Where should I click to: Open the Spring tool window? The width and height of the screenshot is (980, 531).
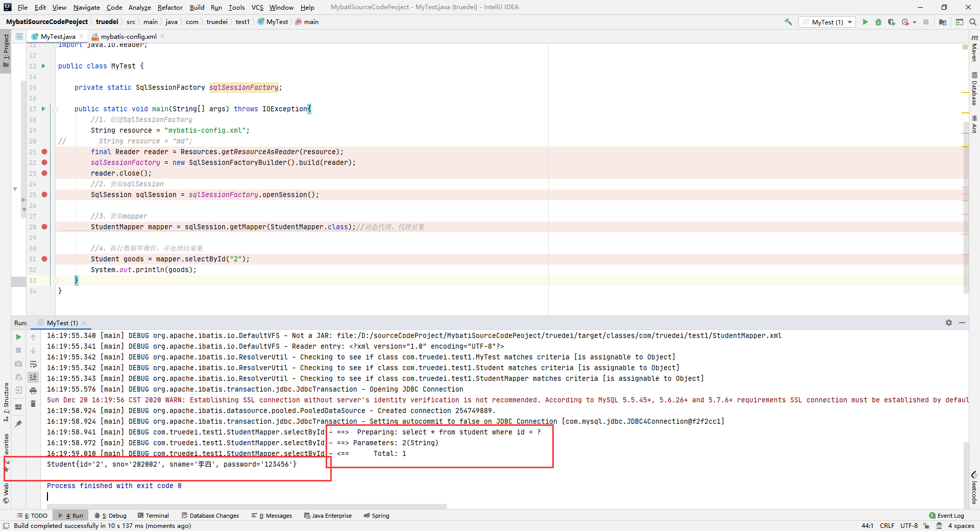point(376,516)
